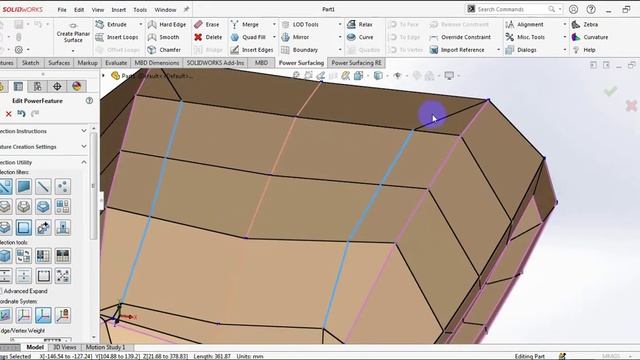Select the Chamfer tool
640x360 pixels.
pos(164,50)
